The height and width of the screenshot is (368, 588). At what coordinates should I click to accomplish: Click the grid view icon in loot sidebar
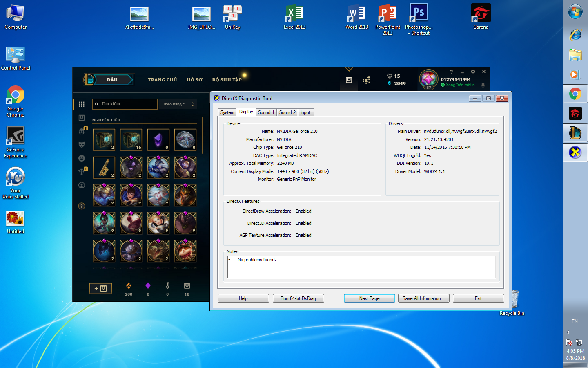coord(82,104)
